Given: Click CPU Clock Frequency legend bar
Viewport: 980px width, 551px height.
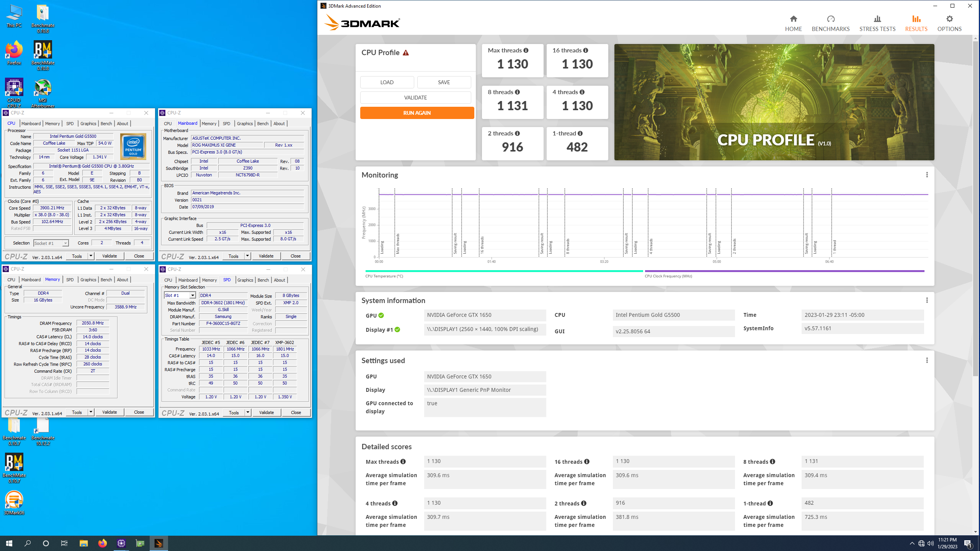Looking at the screenshot, I should (784, 271).
